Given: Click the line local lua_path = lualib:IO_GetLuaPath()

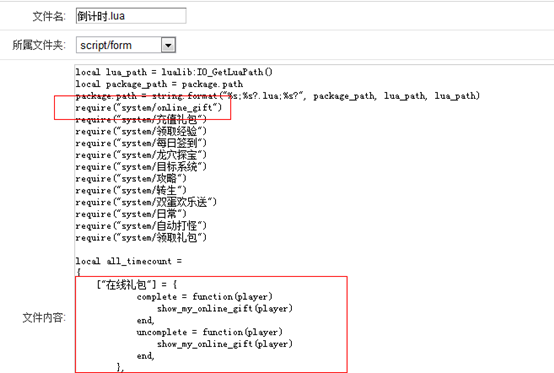Looking at the screenshot, I should pyautogui.click(x=174, y=72).
